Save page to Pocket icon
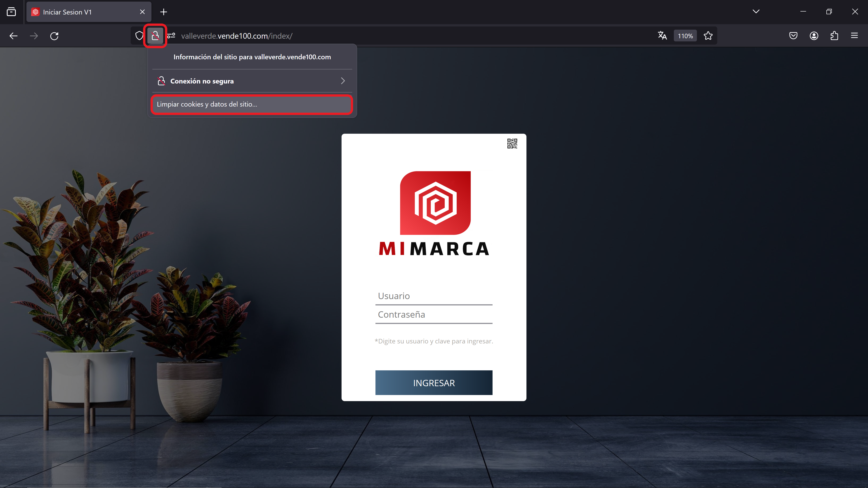This screenshot has width=868, height=488. coord(793,36)
